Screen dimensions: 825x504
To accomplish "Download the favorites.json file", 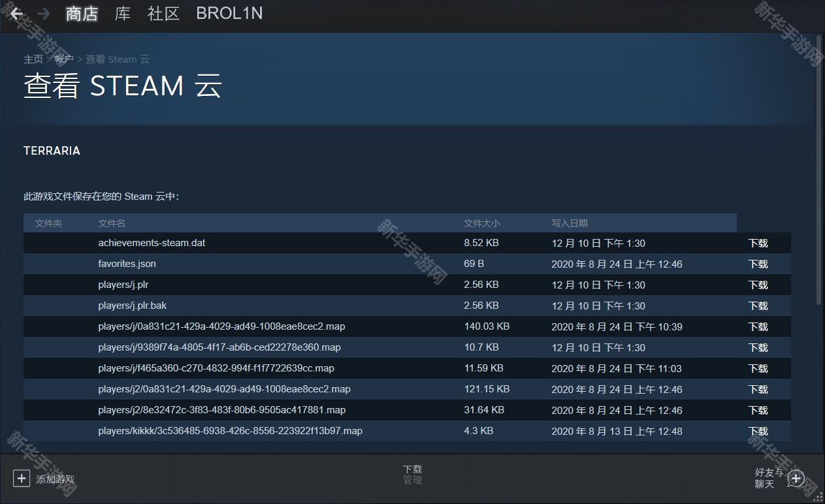I will [x=758, y=264].
